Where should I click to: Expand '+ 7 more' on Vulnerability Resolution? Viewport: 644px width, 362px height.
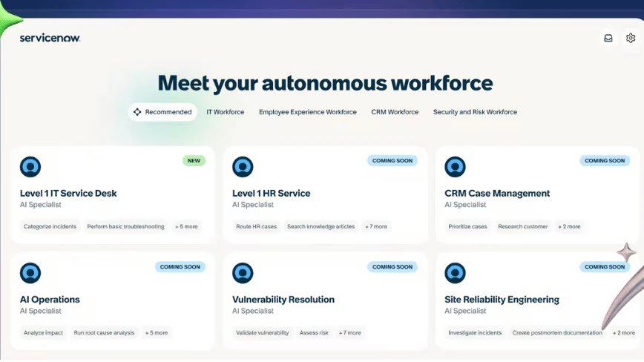(350, 333)
